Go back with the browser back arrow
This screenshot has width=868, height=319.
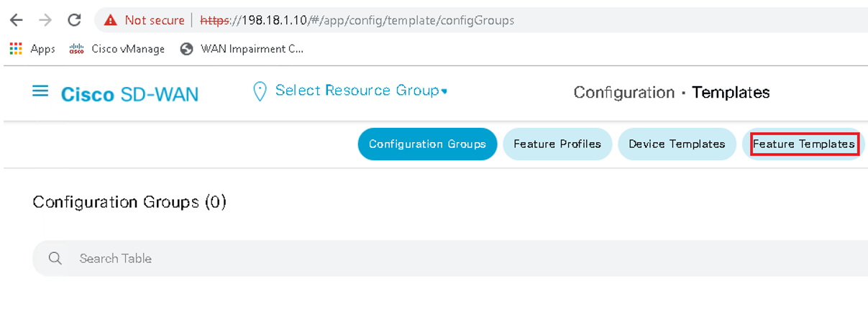16,20
